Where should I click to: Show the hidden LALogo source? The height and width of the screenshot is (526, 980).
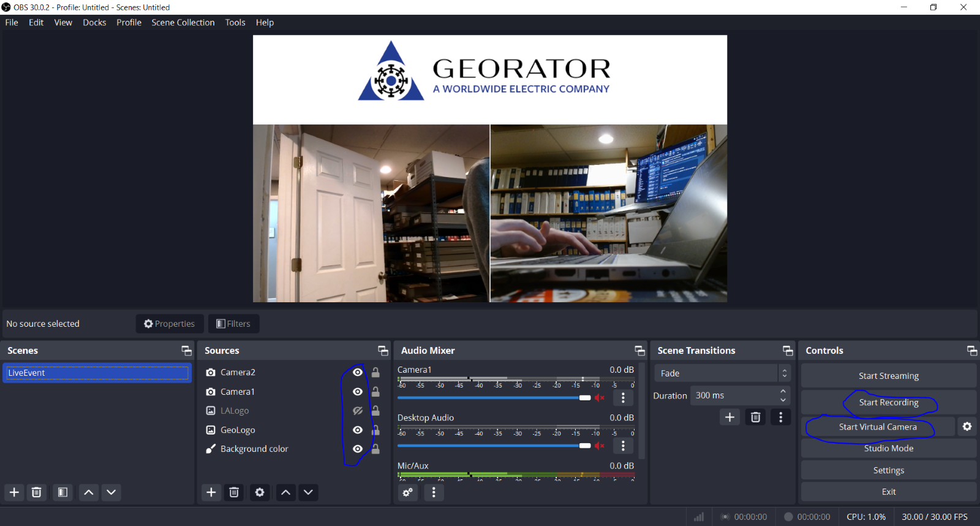pos(358,411)
